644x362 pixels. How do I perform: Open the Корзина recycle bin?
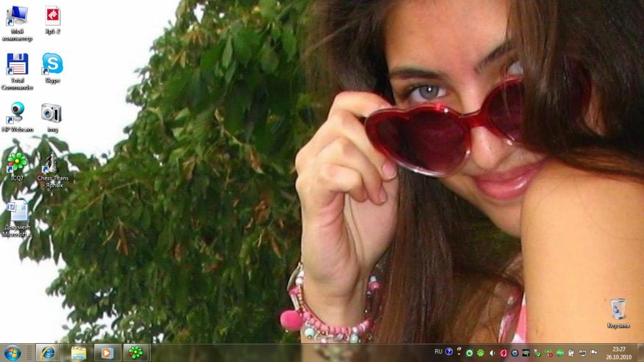pyautogui.click(x=618, y=309)
